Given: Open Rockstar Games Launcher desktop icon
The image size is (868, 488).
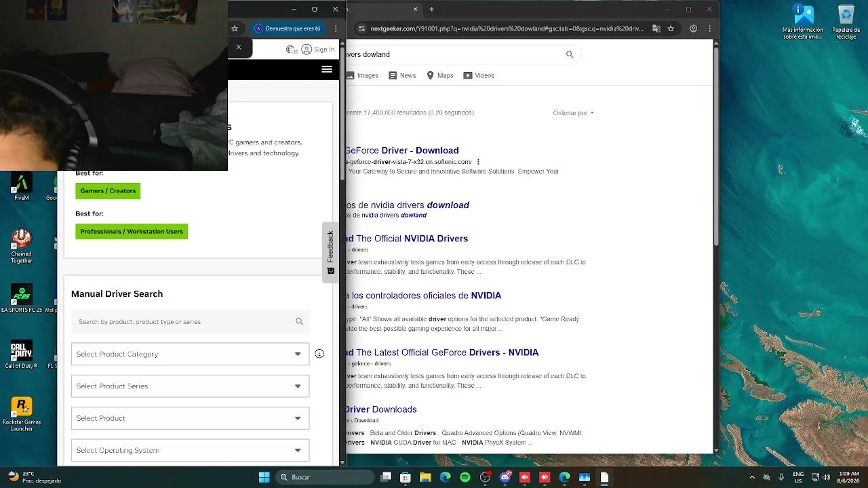Looking at the screenshot, I should pos(22,413).
